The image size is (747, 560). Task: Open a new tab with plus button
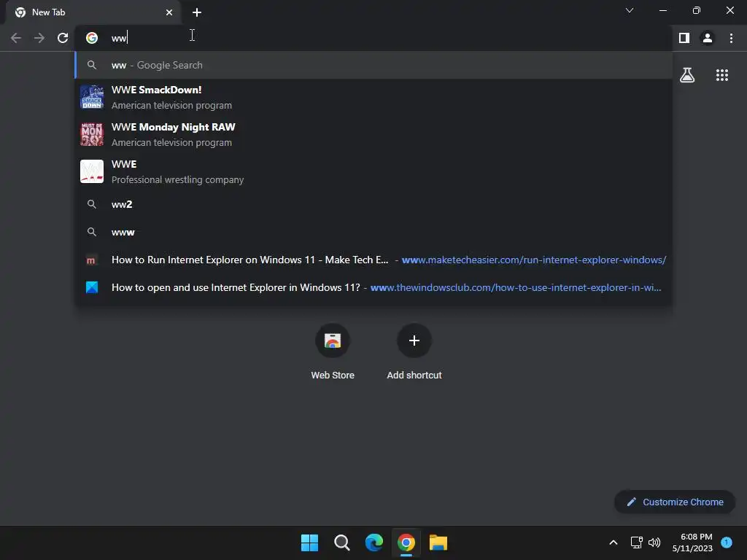point(197,12)
